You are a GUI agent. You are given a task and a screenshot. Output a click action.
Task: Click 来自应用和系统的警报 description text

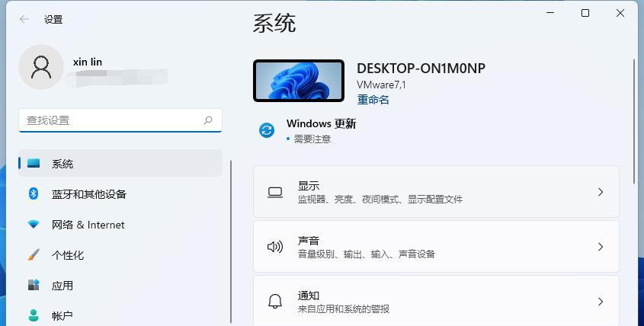(x=344, y=308)
